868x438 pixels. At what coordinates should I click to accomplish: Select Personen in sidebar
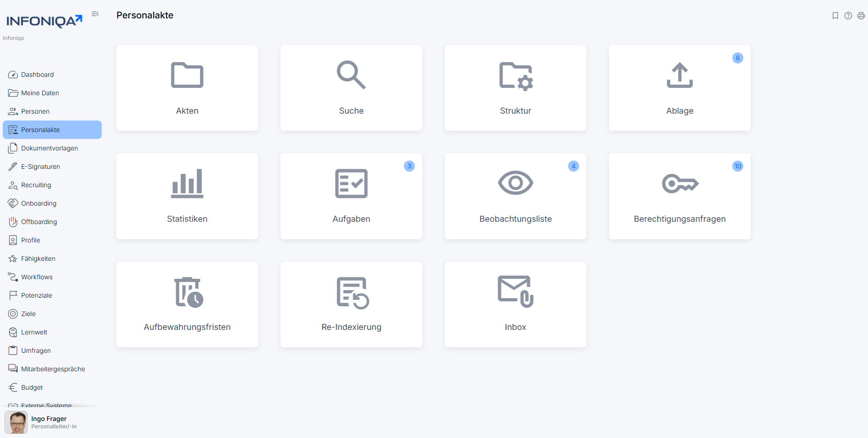pos(52,111)
